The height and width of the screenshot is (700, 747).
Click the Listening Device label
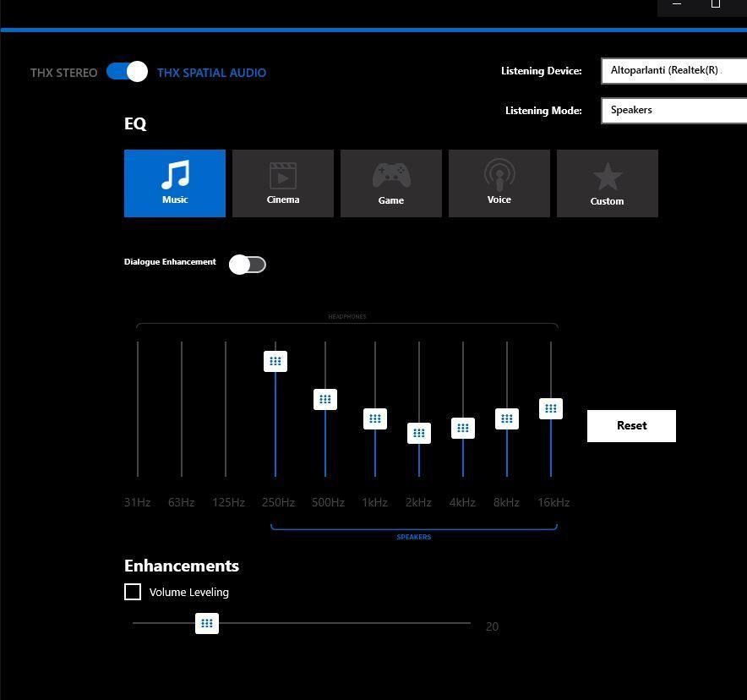click(x=542, y=71)
